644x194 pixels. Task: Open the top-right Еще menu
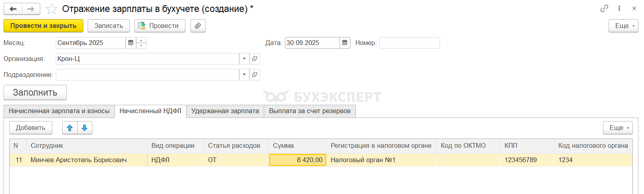[x=623, y=25]
